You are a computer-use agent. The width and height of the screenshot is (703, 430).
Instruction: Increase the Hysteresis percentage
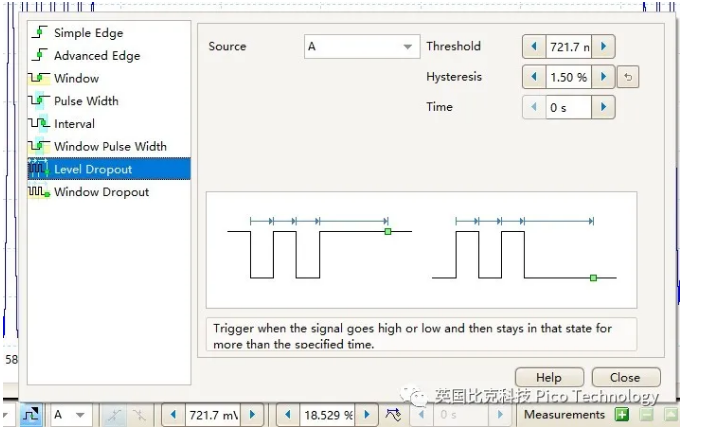(x=604, y=77)
